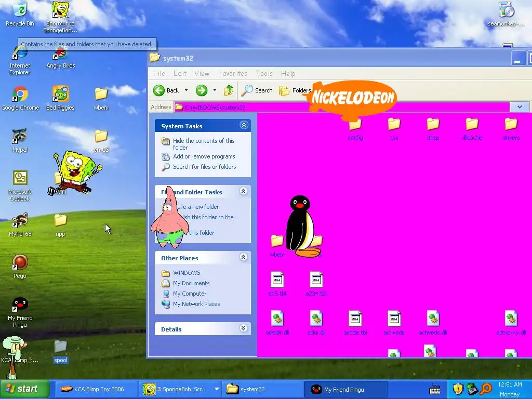
Task: Launch the Bad Piggies desktop icon
Action: pos(60,98)
